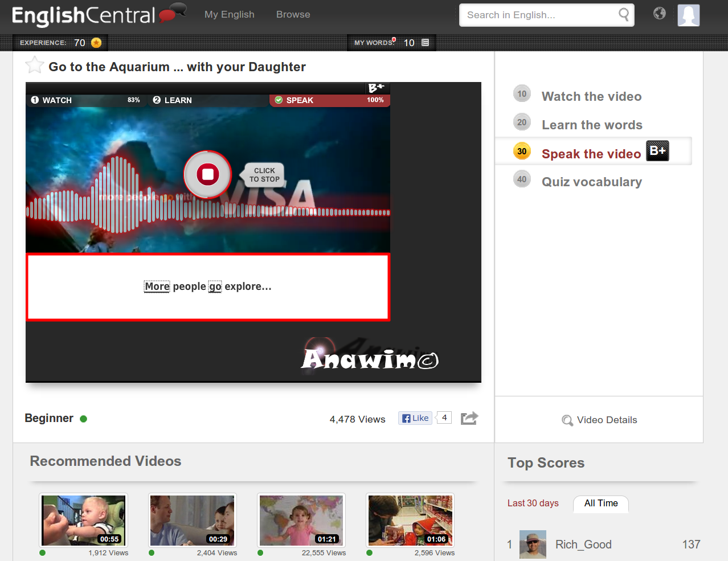The height and width of the screenshot is (561, 728).
Task: Select the Quiz vocabulary step
Action: pyautogui.click(x=591, y=181)
